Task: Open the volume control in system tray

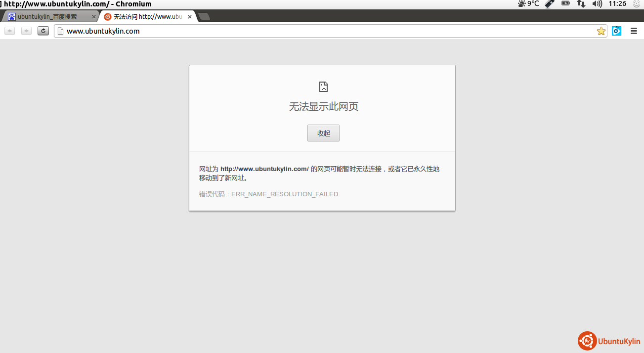Action: coord(597,4)
